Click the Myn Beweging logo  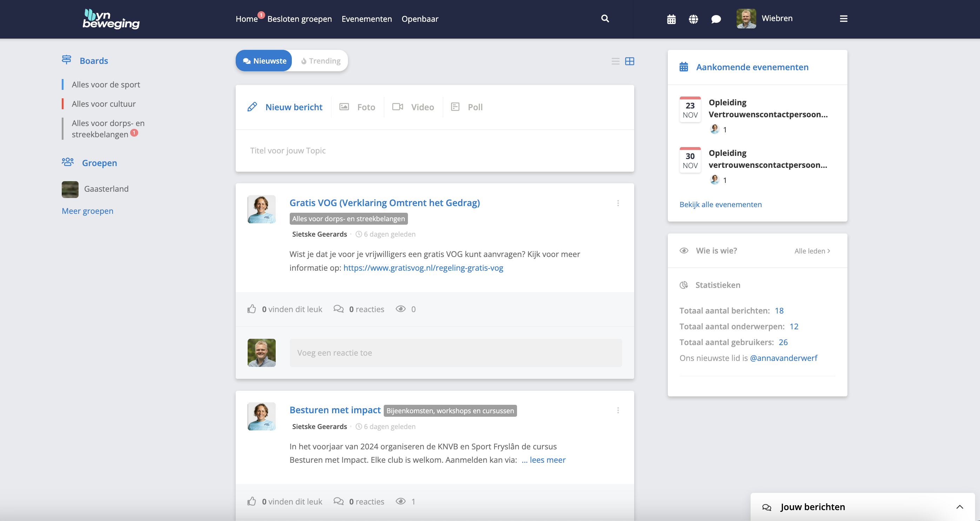111,19
